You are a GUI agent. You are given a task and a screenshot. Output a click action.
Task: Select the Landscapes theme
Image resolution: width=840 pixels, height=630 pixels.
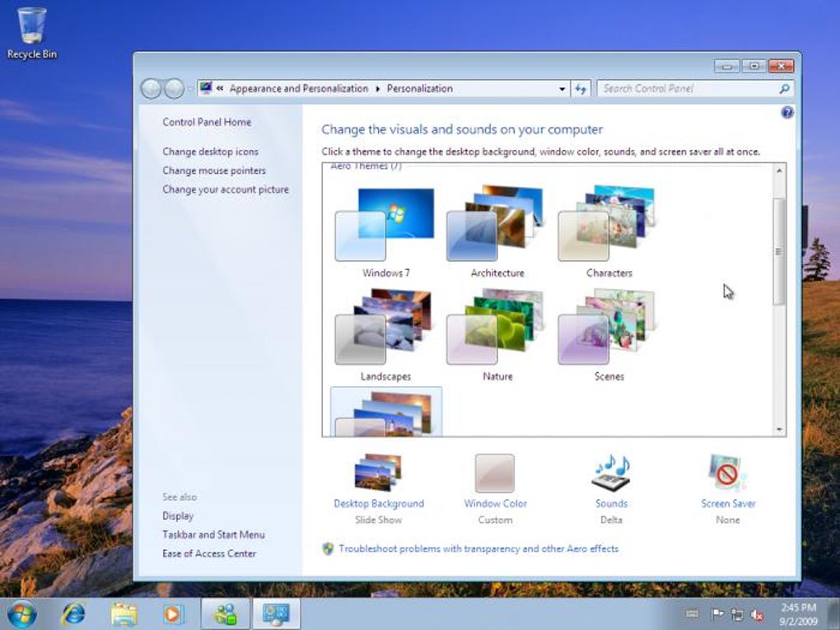coord(385,335)
